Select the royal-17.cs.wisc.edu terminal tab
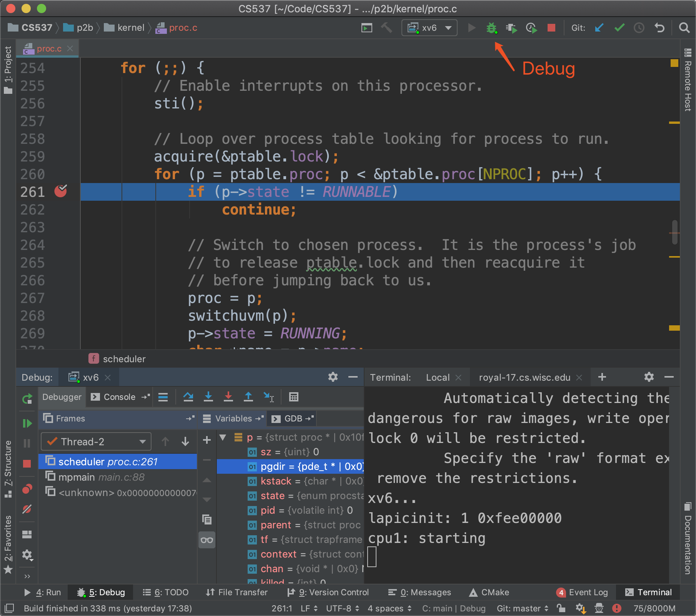Screen dimensions: 696x616 click(x=524, y=378)
